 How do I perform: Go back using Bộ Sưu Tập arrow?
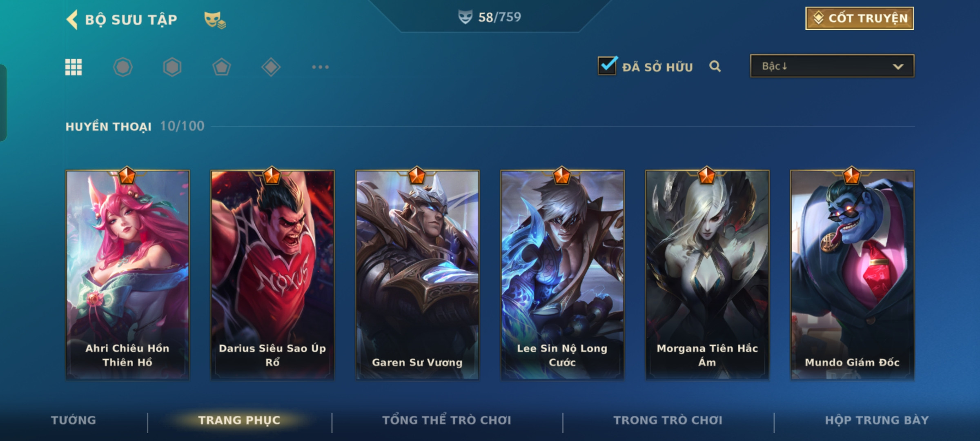(72, 20)
